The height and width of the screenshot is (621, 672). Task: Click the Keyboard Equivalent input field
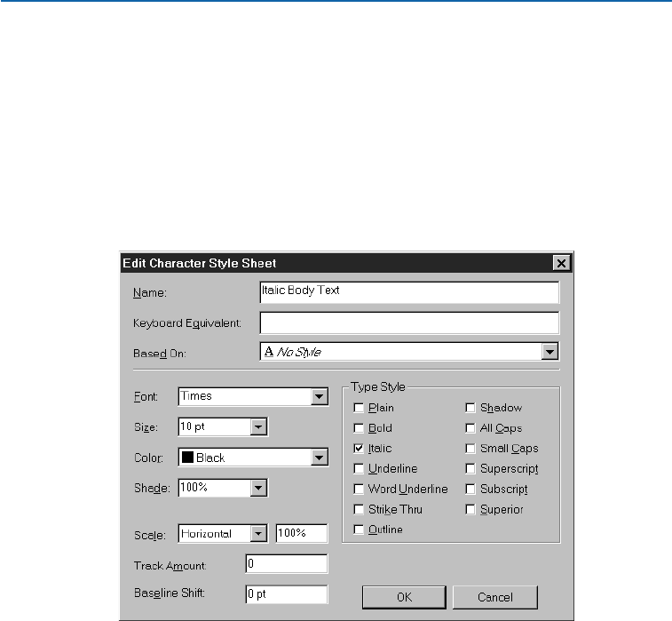click(409, 322)
